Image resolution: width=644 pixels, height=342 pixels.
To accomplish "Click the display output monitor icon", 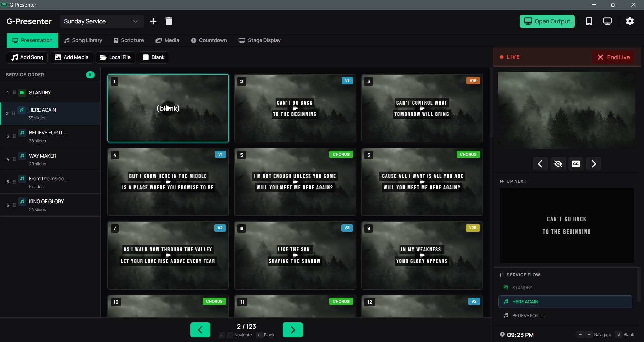I will pos(608,21).
